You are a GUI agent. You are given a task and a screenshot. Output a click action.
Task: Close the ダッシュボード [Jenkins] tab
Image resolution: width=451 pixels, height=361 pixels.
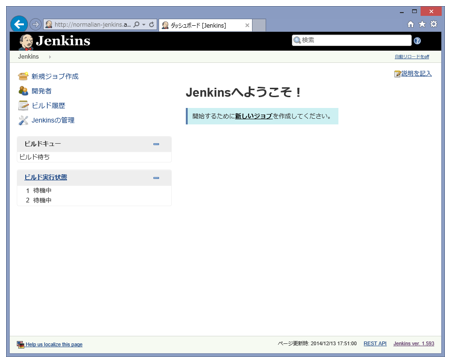pos(247,25)
